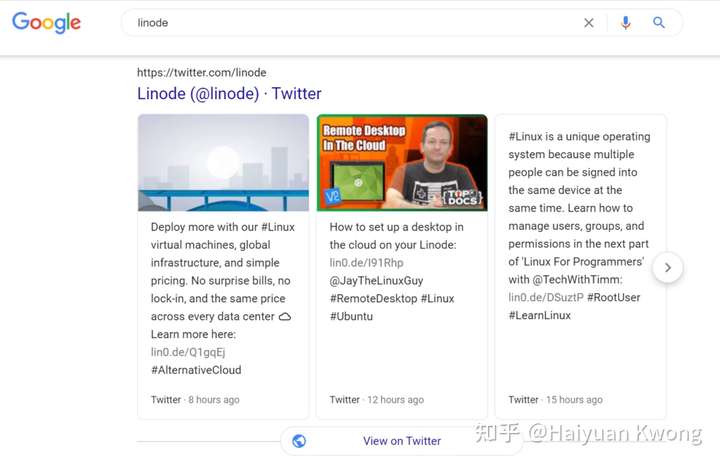Image resolution: width=720 pixels, height=466 pixels.
Task: Click the View on Twitter button
Action: click(x=402, y=441)
